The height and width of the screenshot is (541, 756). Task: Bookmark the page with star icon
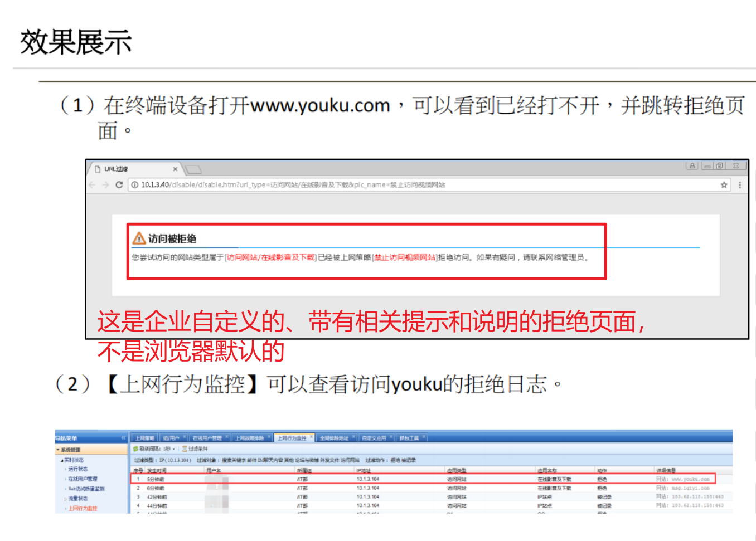click(x=724, y=185)
